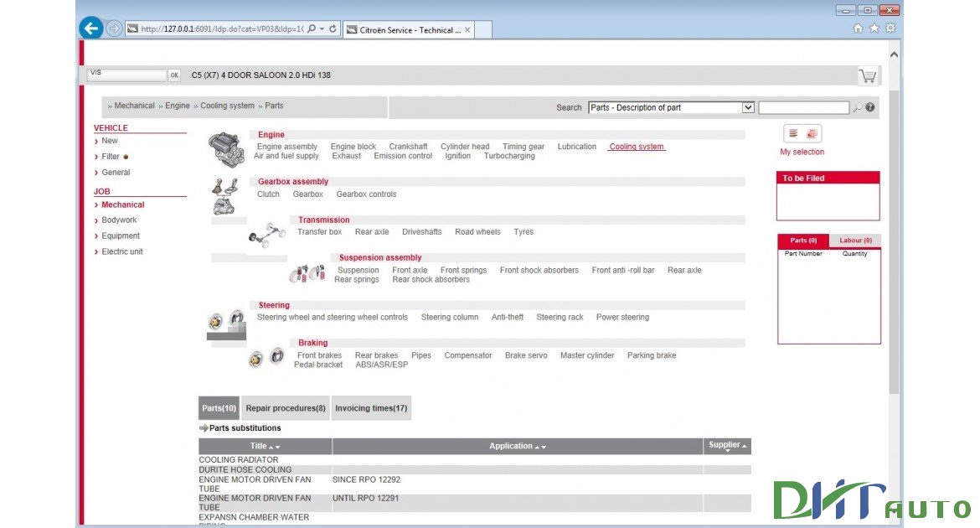This screenshot has height=528, width=980.
Task: Click the red vehicle My selection icon
Action: (x=812, y=133)
